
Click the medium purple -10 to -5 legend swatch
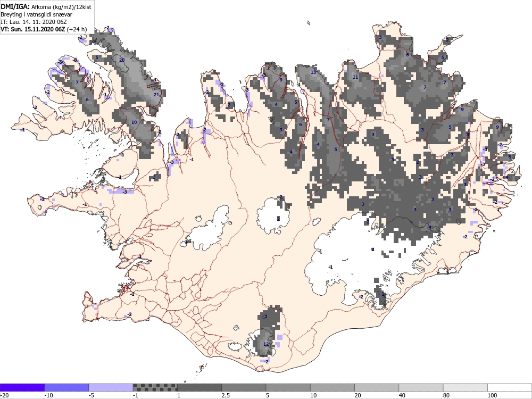(x=66, y=387)
